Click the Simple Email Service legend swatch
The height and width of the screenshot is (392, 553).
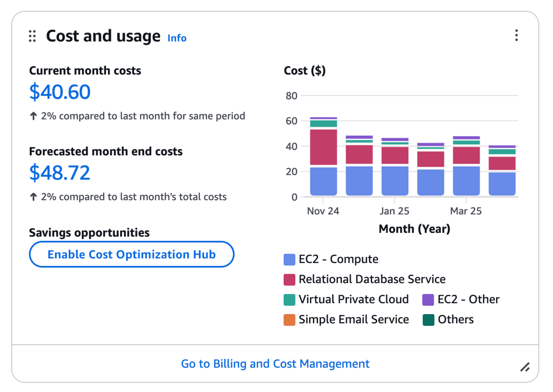(x=289, y=320)
